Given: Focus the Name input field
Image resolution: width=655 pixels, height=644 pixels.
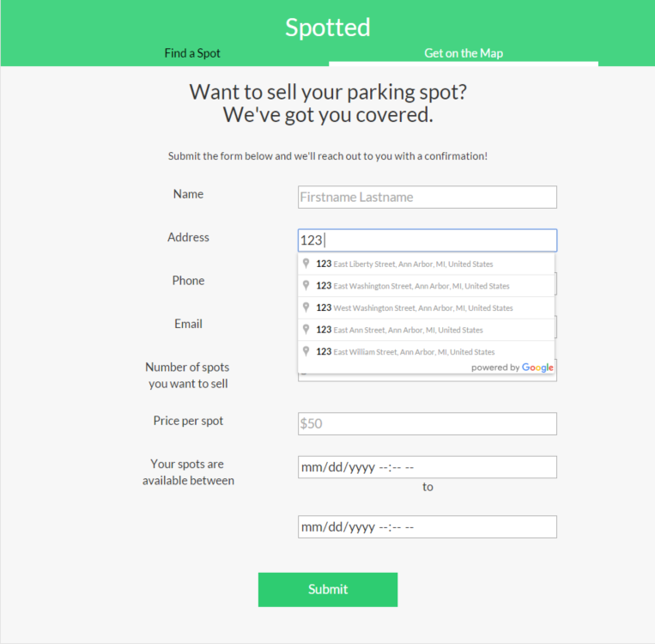Looking at the screenshot, I should point(428,197).
